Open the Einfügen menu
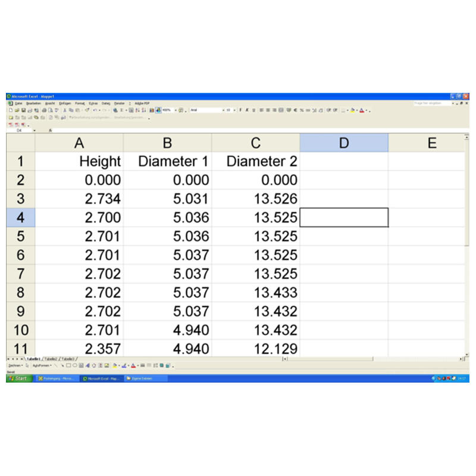The height and width of the screenshot is (476, 476). 65,104
